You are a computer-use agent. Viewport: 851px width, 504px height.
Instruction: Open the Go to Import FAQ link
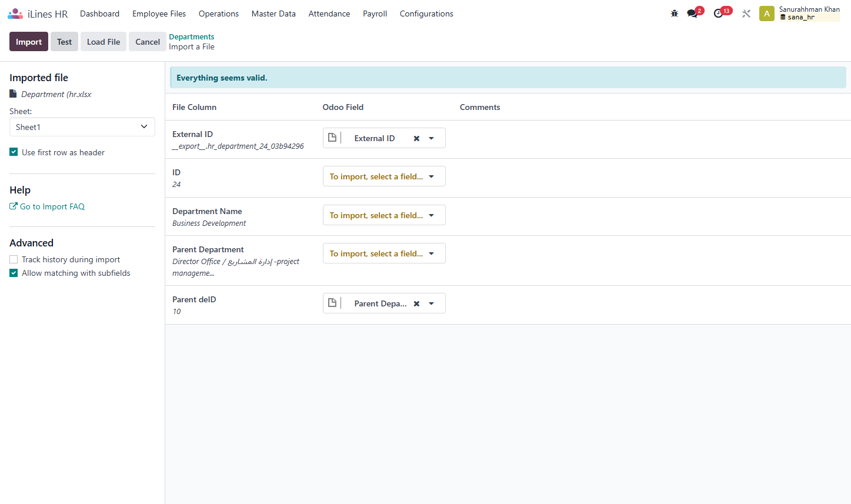pyautogui.click(x=47, y=206)
